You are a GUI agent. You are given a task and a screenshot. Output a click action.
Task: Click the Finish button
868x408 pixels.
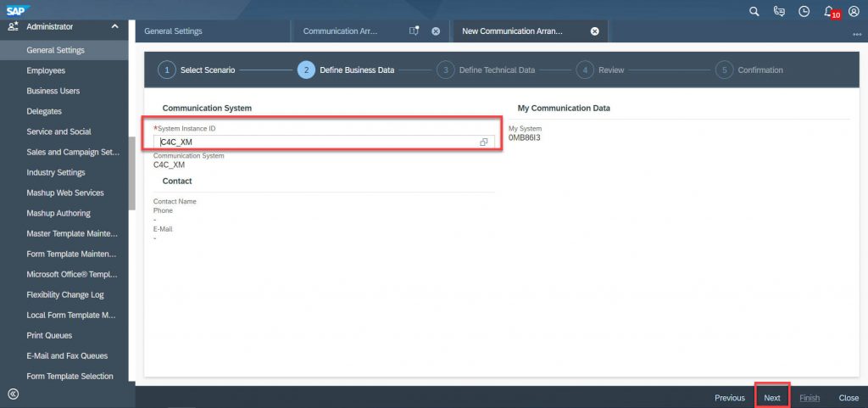[x=810, y=398]
